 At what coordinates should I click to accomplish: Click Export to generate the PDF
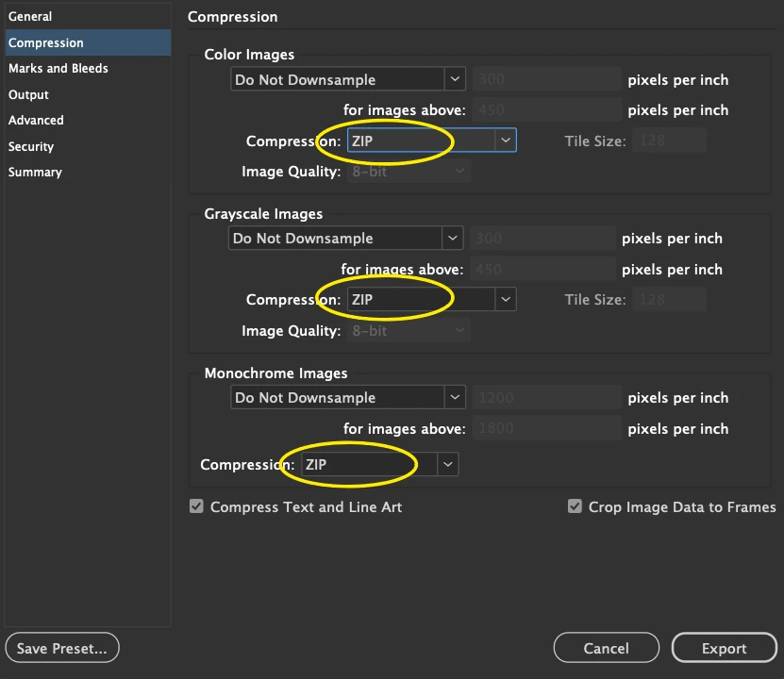click(x=725, y=648)
